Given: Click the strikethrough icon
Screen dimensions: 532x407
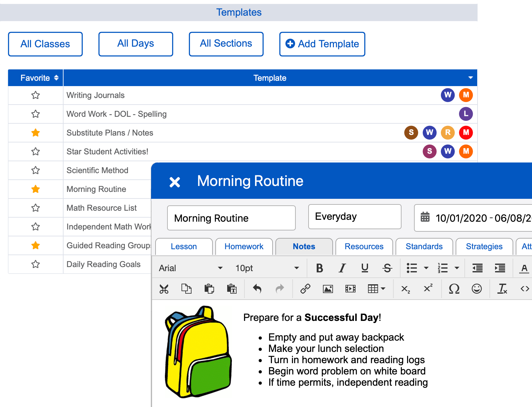Looking at the screenshot, I should click(x=387, y=268).
